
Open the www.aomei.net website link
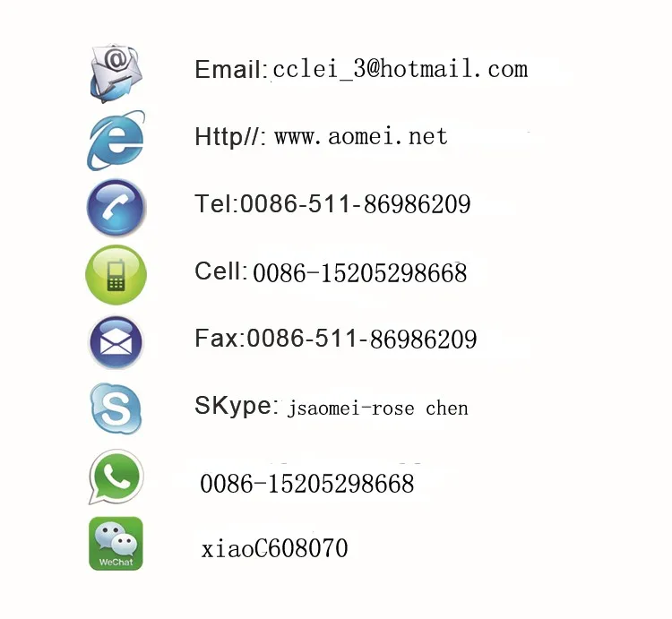coord(361,137)
